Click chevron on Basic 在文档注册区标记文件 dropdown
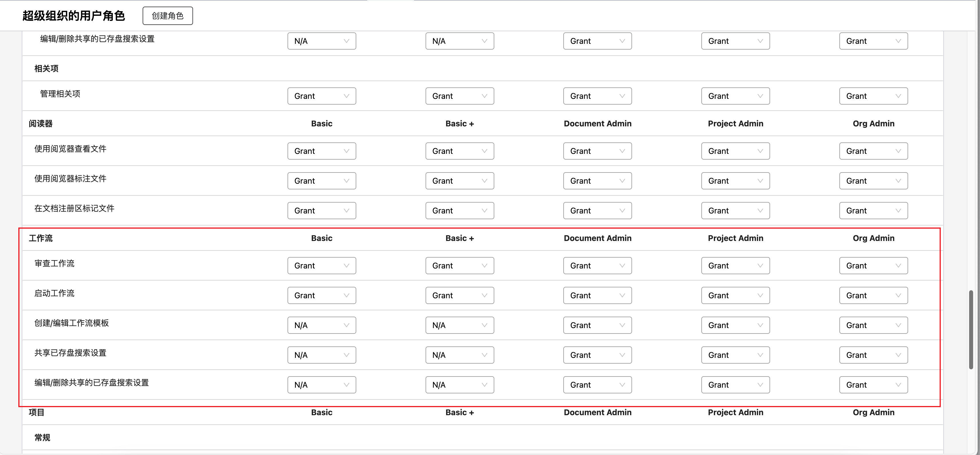The height and width of the screenshot is (455, 980). point(346,210)
